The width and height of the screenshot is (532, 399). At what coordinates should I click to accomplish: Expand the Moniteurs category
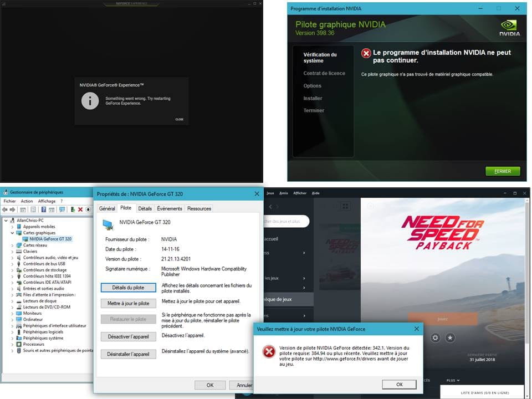click(x=12, y=314)
